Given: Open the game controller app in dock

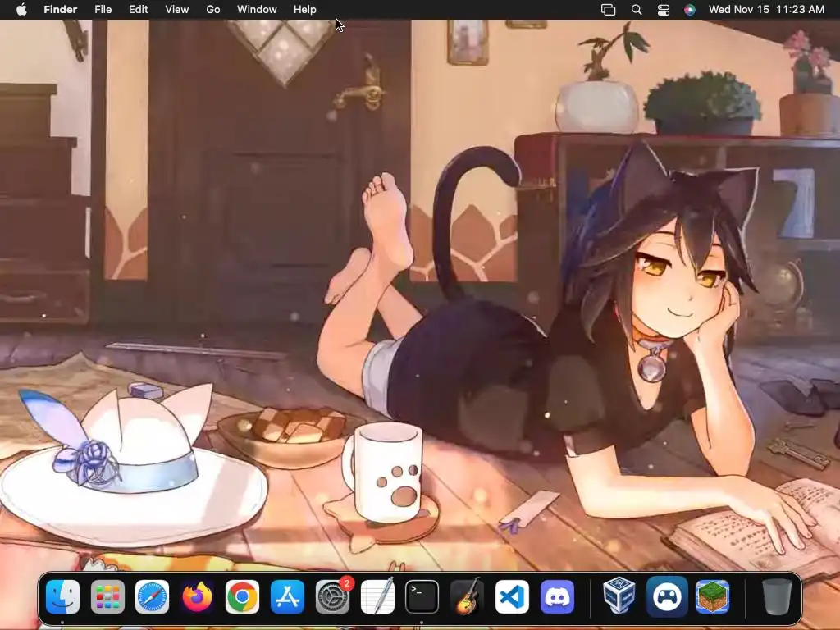Looking at the screenshot, I should tap(667, 596).
